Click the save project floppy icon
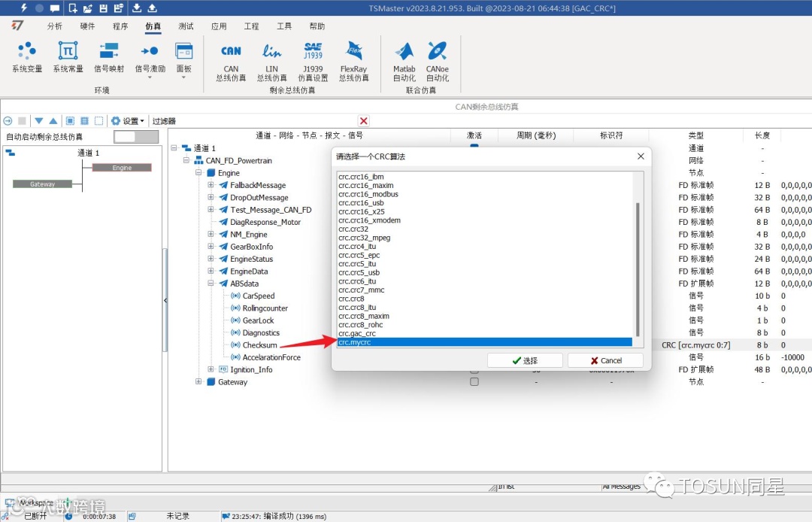 click(x=103, y=8)
